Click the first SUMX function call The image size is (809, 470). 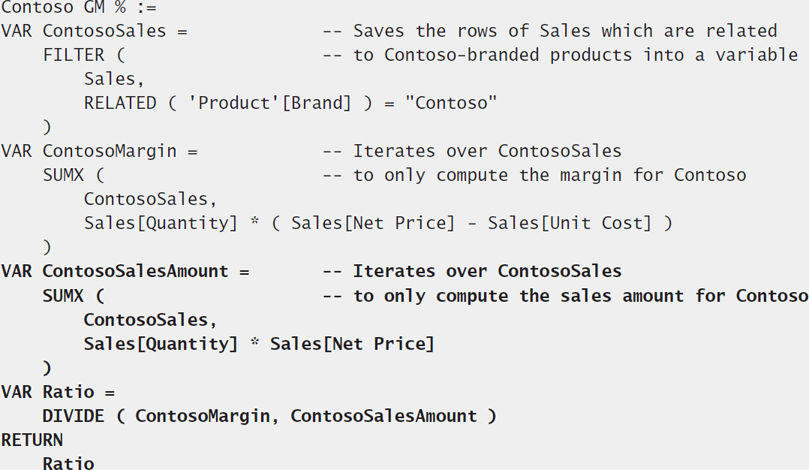click(63, 175)
